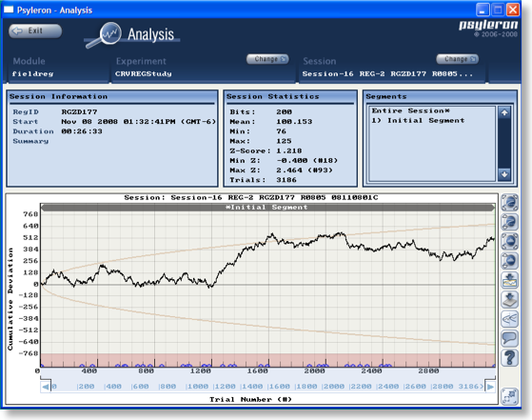The height and width of the screenshot is (420, 532).
Task: Click the Segments list up arrow
Action: pyautogui.click(x=504, y=112)
